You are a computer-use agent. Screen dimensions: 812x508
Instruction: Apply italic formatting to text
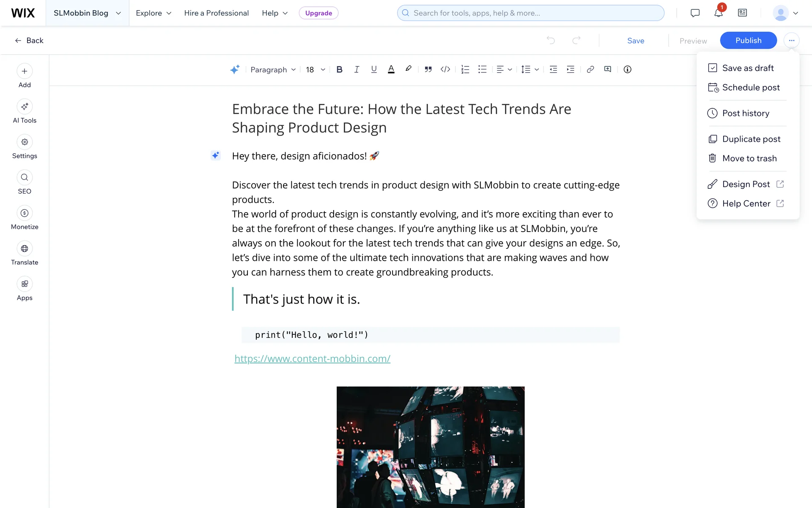click(357, 69)
